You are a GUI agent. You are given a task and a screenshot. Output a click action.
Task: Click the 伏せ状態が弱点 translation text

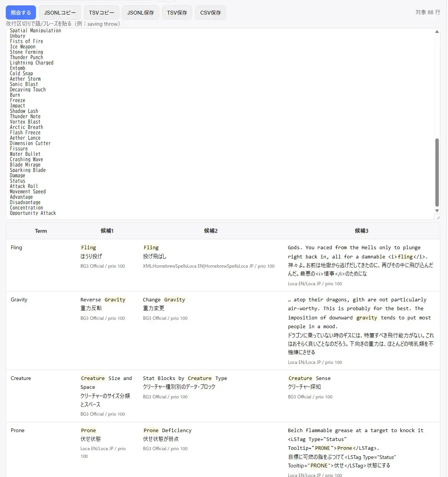(161, 439)
